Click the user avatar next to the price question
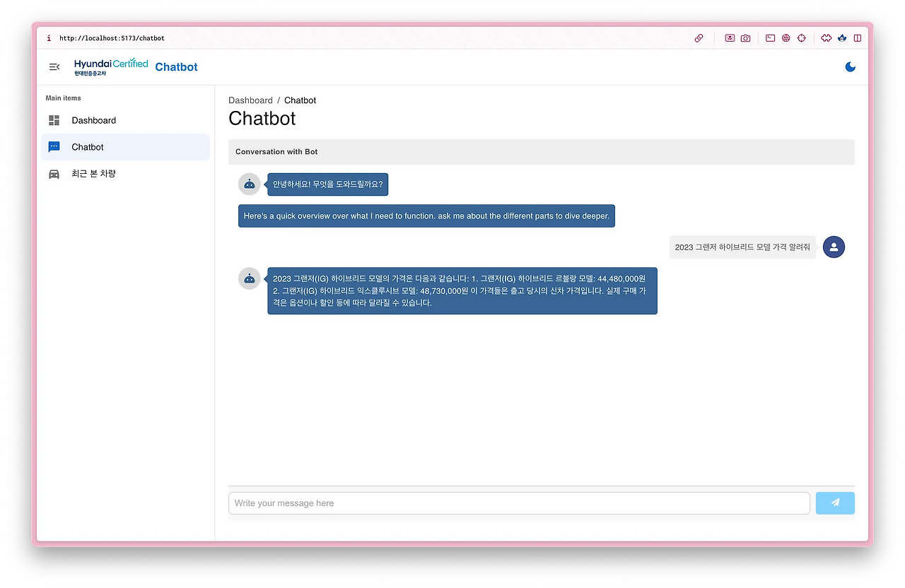905x588 pixels. tap(834, 247)
